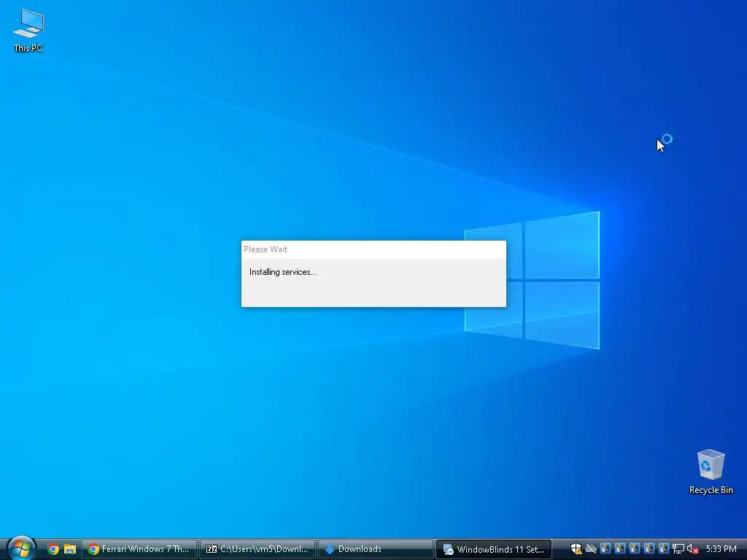This screenshot has width=747, height=560.
Task: Open the 5:33 PM taskbar clock
Action: tap(721, 549)
